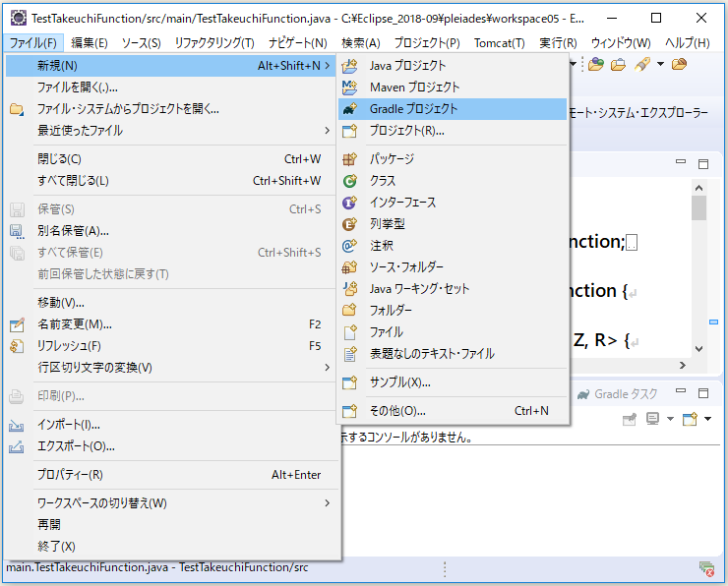Expand the 最近使ったファイル submenu arrow

tap(328, 131)
